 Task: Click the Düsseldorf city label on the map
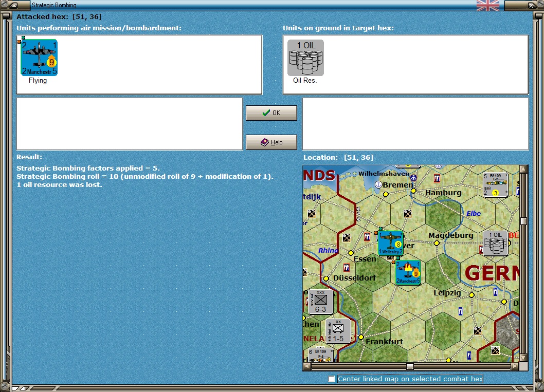[x=355, y=277]
